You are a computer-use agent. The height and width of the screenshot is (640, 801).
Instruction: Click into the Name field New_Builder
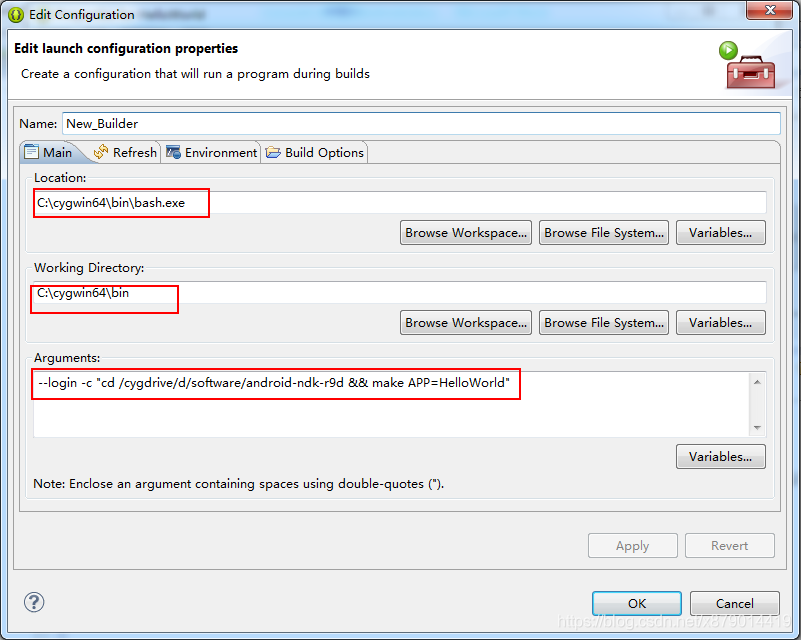click(x=421, y=124)
